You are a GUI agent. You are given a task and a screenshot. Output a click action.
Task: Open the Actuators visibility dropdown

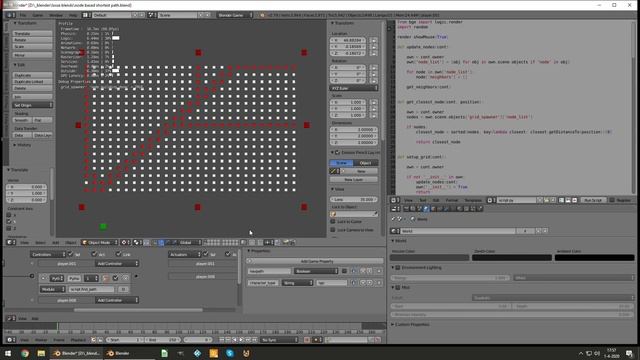tap(184, 254)
